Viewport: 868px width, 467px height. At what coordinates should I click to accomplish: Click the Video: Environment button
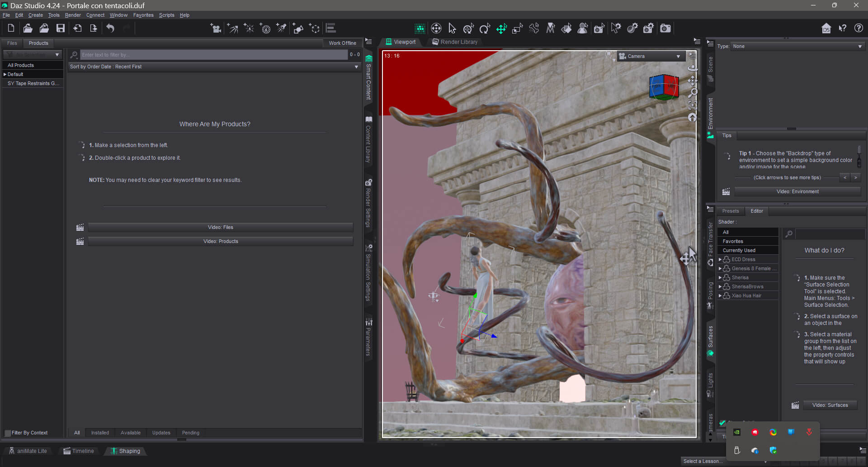coord(797,191)
